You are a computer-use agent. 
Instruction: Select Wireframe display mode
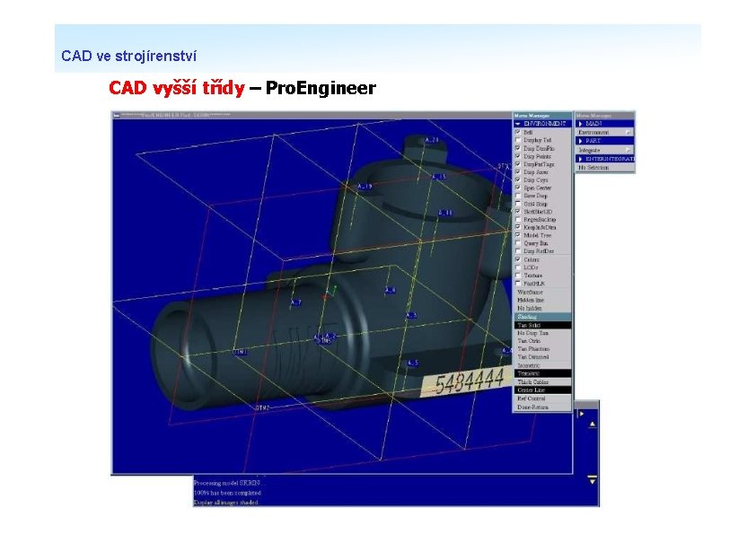[542, 292]
